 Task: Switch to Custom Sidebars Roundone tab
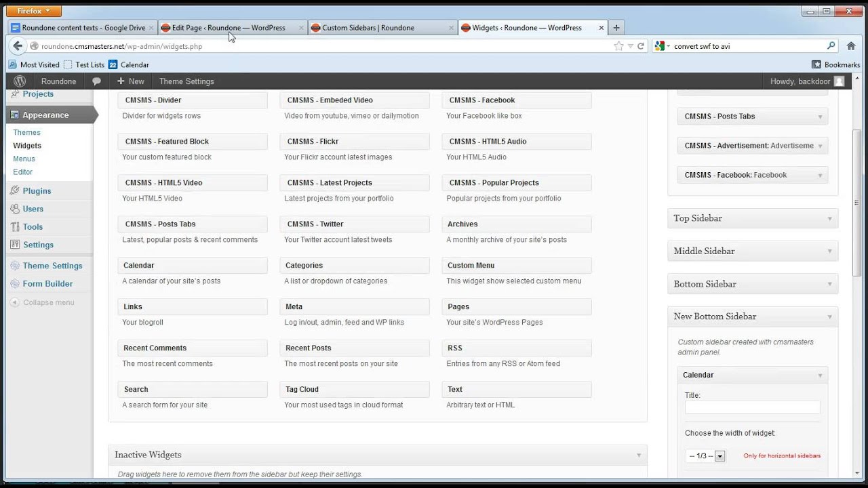[382, 28]
